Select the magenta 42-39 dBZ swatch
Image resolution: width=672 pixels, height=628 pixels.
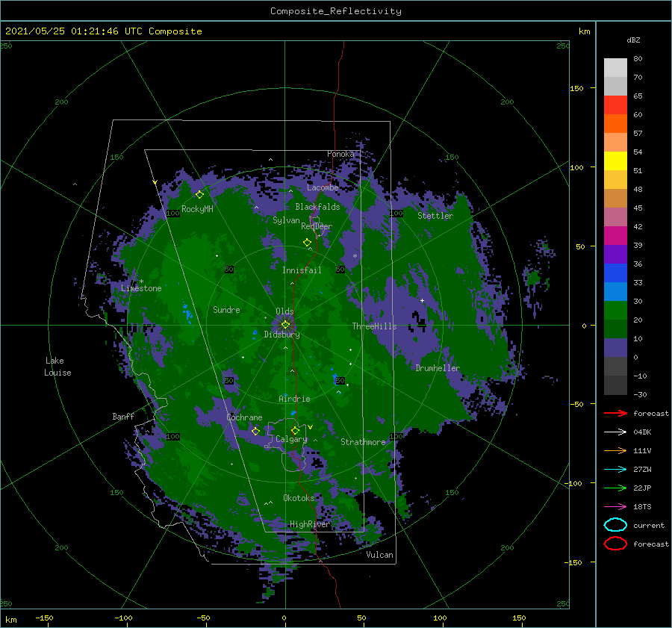click(615, 235)
